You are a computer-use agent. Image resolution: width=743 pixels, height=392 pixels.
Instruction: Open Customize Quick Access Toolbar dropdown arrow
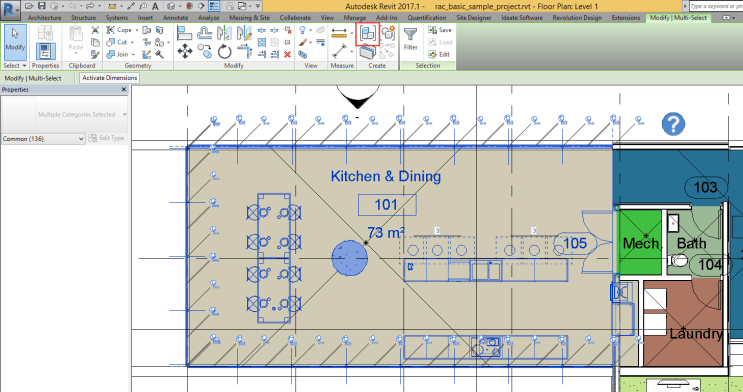[258, 6]
